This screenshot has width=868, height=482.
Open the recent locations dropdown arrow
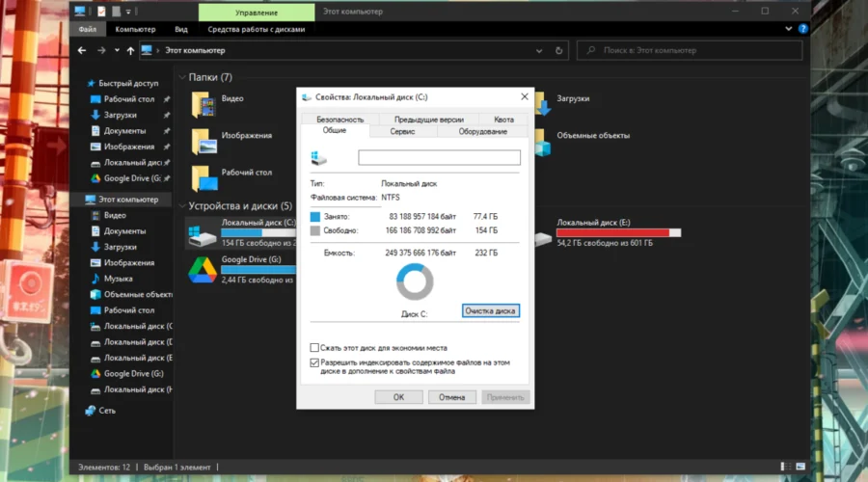tap(116, 50)
